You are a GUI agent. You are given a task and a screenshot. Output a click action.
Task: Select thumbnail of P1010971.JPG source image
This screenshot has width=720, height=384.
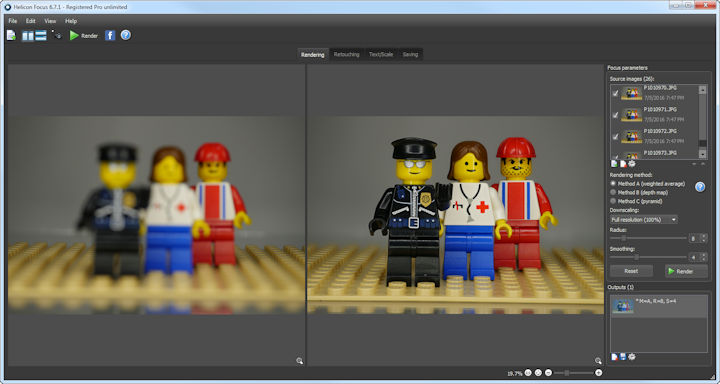(x=631, y=115)
